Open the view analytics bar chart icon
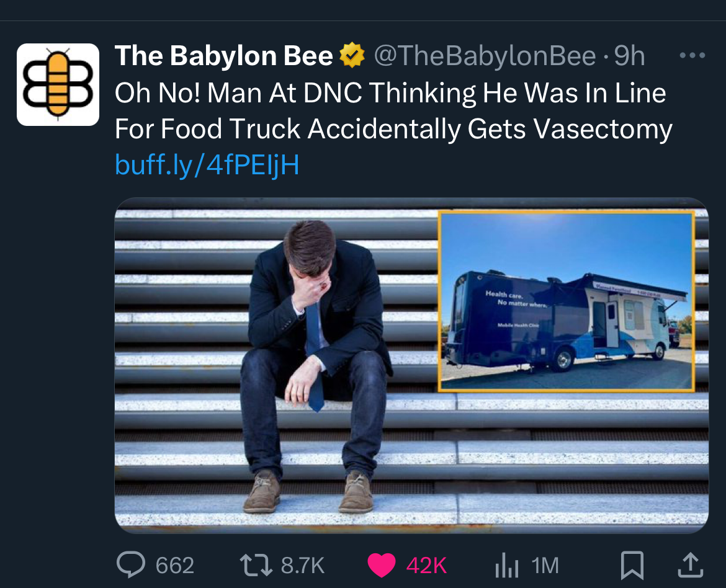Image resolution: width=726 pixels, height=588 pixels. tap(506, 565)
